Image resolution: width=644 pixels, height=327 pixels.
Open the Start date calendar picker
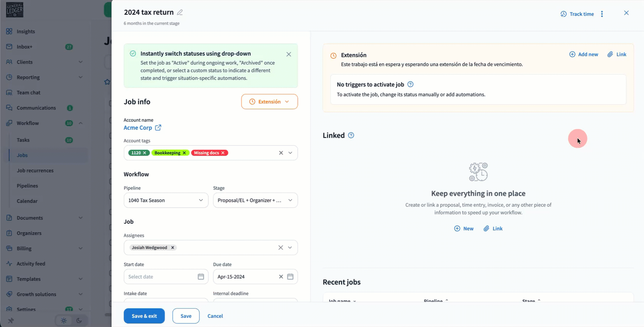click(201, 277)
